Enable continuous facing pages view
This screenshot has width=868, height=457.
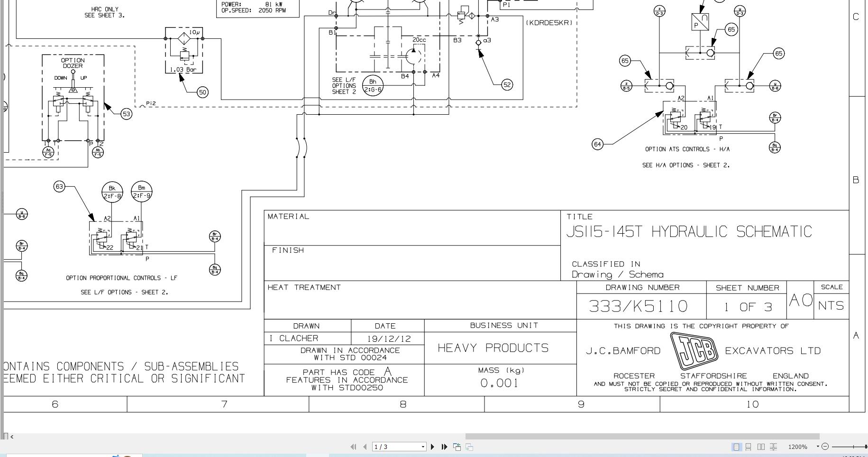pos(774,447)
